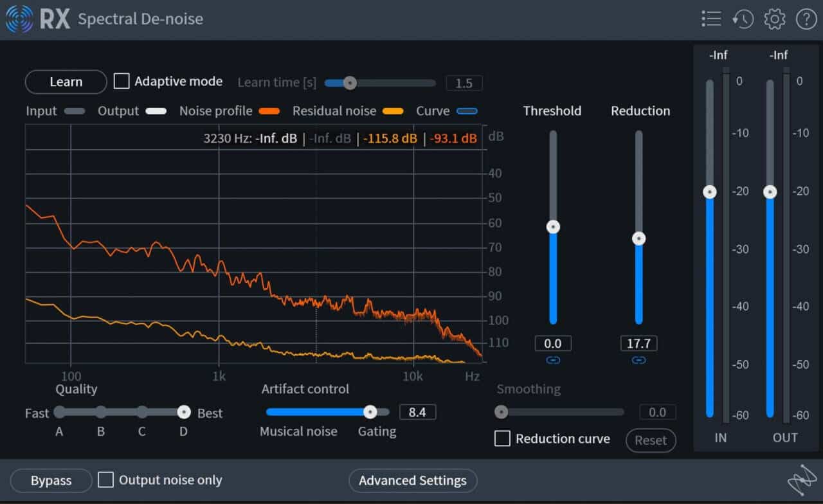Click the OUT gain slider handle
This screenshot has height=504, width=823.
[x=770, y=192]
